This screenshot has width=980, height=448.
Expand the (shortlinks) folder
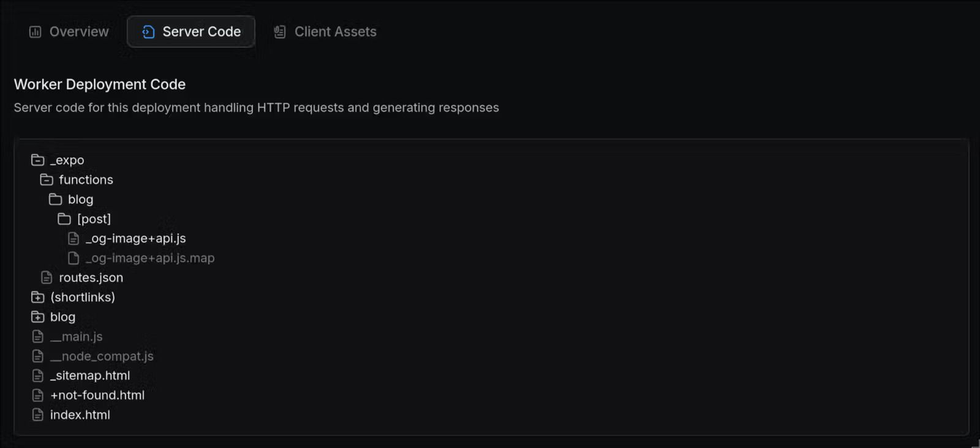tap(38, 297)
